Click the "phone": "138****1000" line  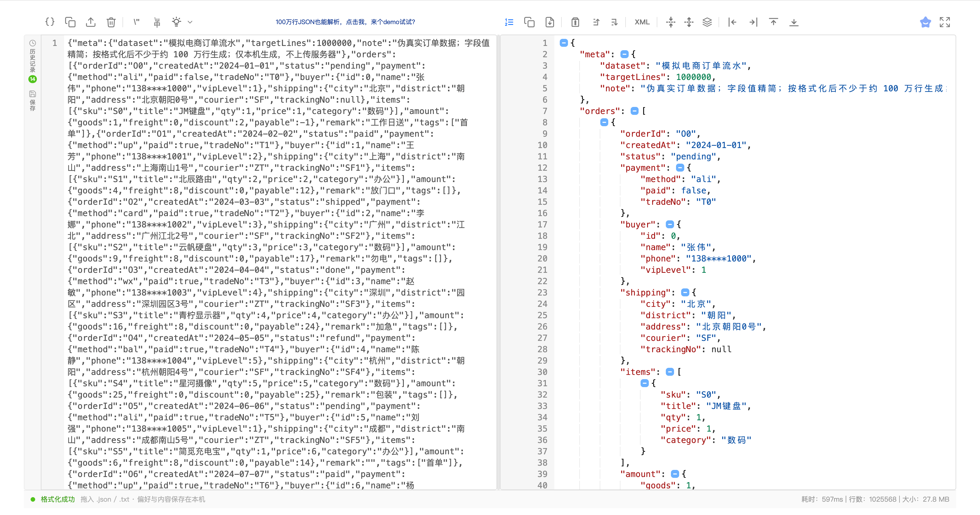[698, 258]
